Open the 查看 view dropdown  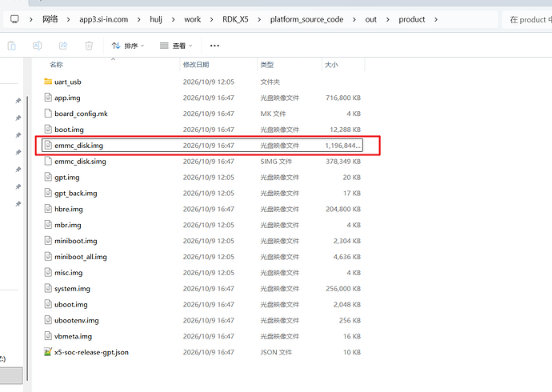[x=176, y=46]
